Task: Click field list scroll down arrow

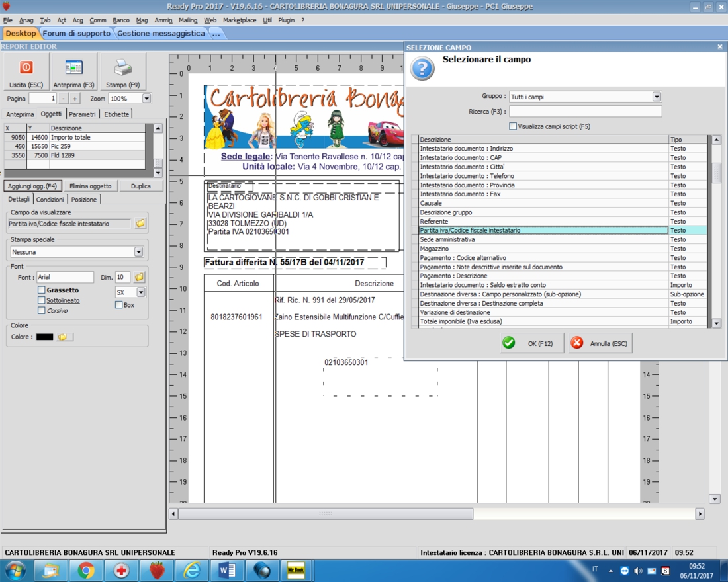Action: point(716,323)
